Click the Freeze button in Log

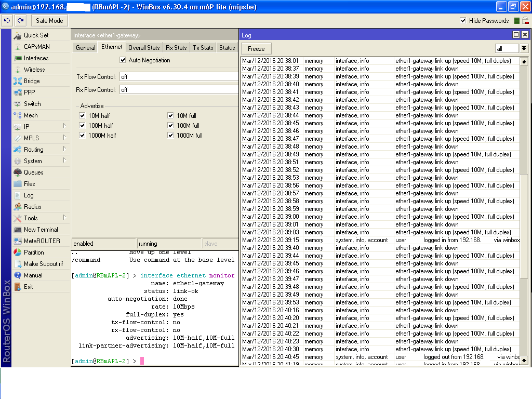[256, 48]
